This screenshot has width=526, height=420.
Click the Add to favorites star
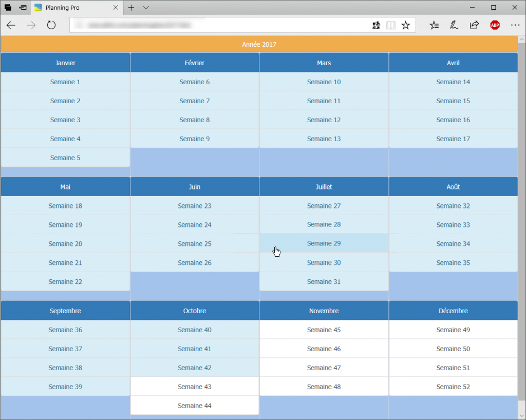click(406, 25)
